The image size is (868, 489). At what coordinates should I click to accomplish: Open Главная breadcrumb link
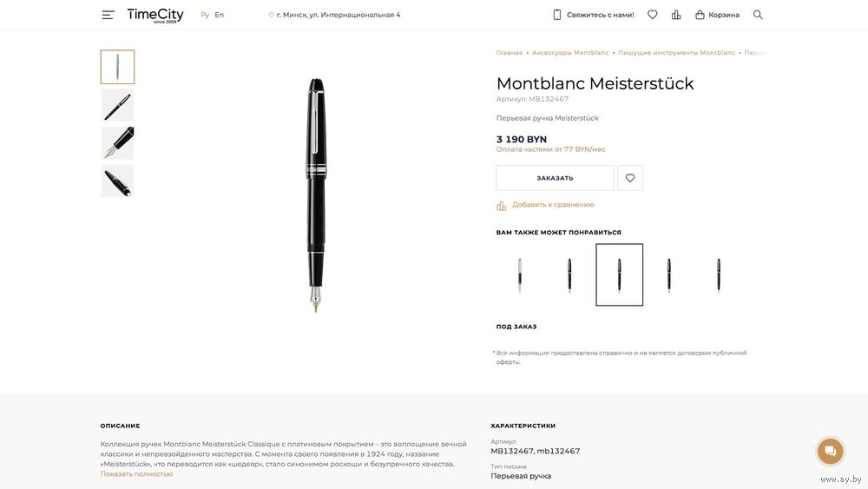[x=510, y=53]
